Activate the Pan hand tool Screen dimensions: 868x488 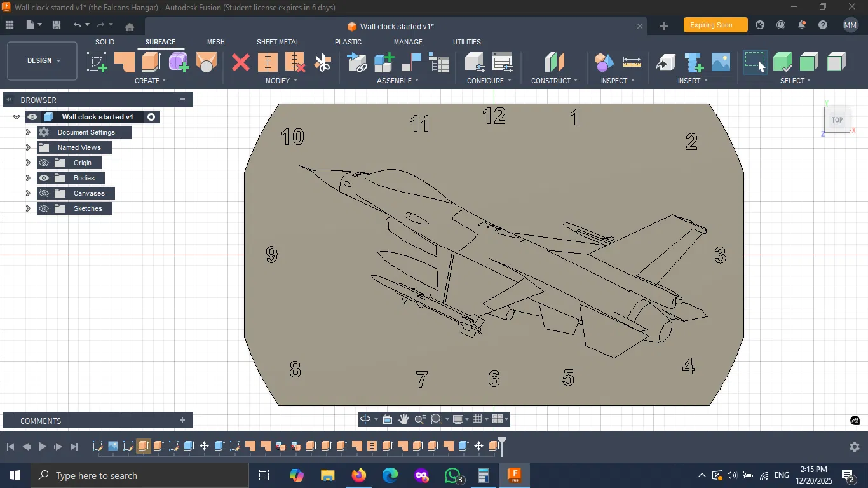[x=403, y=419]
